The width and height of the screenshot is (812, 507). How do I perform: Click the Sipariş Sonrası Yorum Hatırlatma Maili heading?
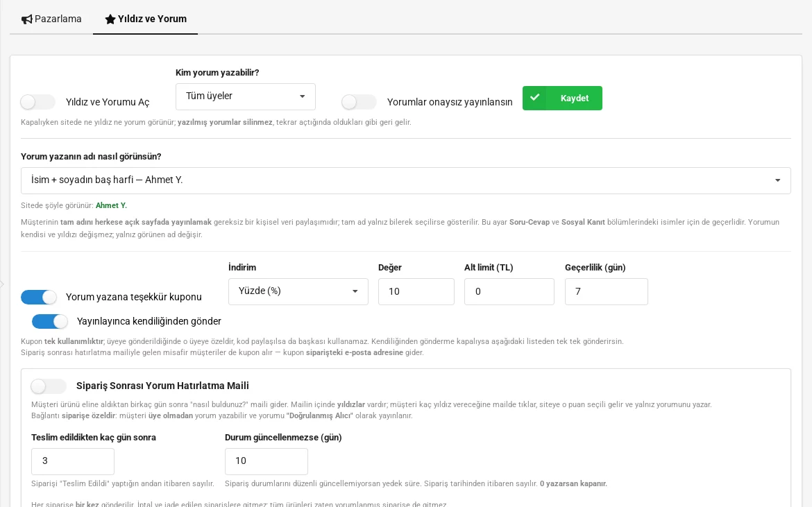(x=162, y=386)
